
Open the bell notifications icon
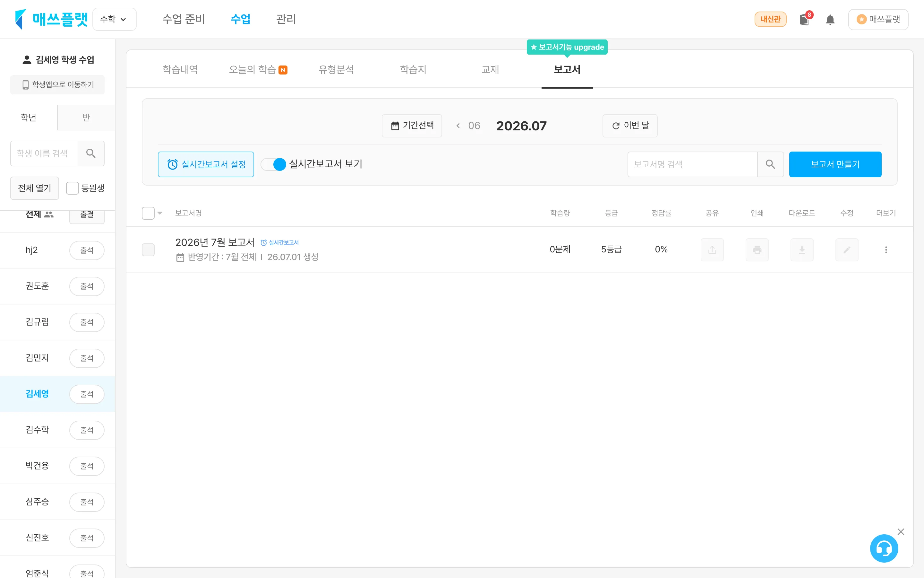pyautogui.click(x=830, y=20)
